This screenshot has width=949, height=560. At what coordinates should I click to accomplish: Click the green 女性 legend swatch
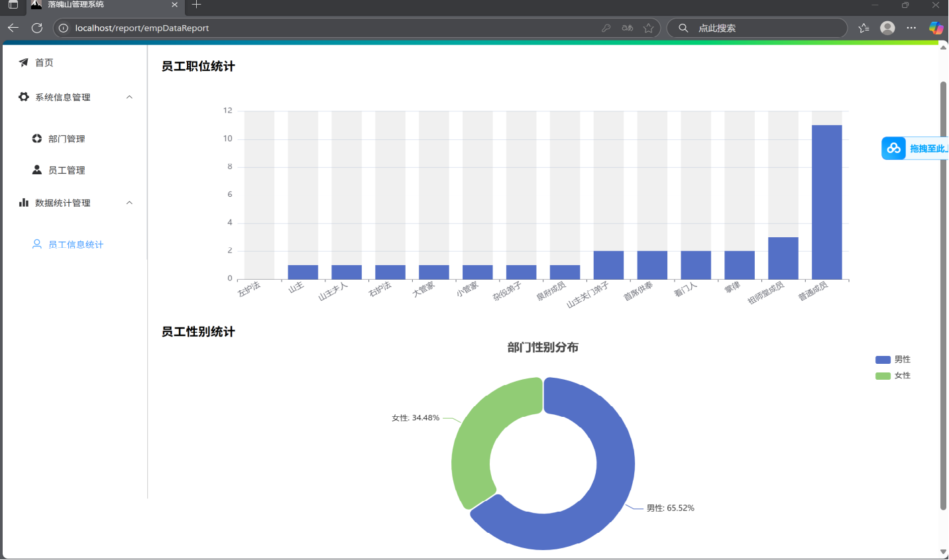[883, 376]
